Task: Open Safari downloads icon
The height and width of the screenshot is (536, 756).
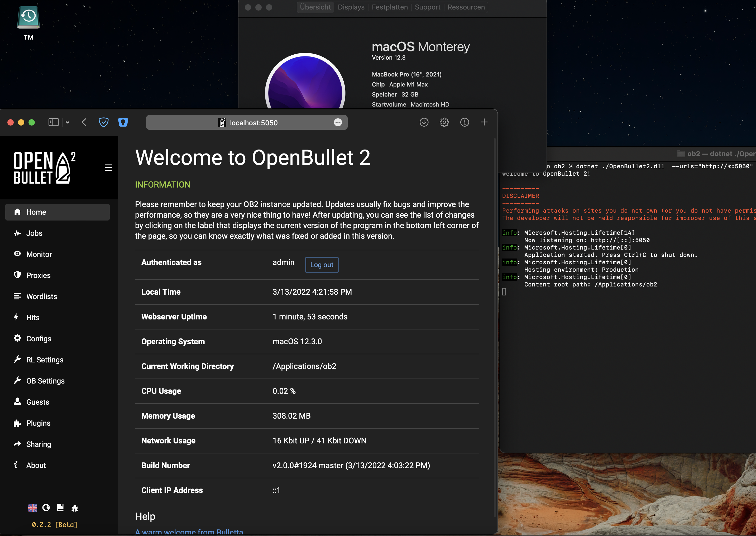Action: 424,122
